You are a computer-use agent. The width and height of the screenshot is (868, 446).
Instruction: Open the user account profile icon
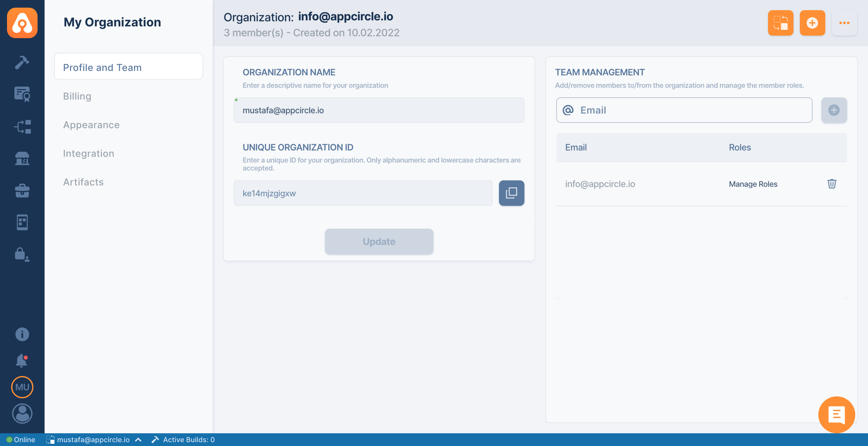point(22,413)
